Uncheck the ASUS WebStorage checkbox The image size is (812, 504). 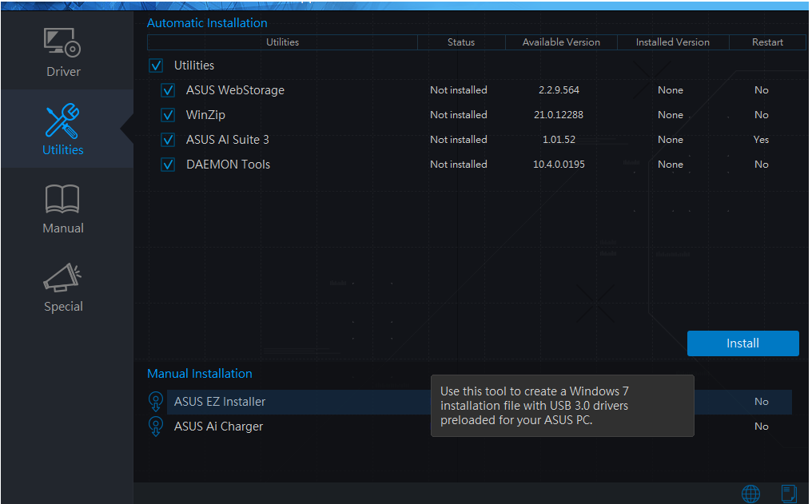[168, 90]
